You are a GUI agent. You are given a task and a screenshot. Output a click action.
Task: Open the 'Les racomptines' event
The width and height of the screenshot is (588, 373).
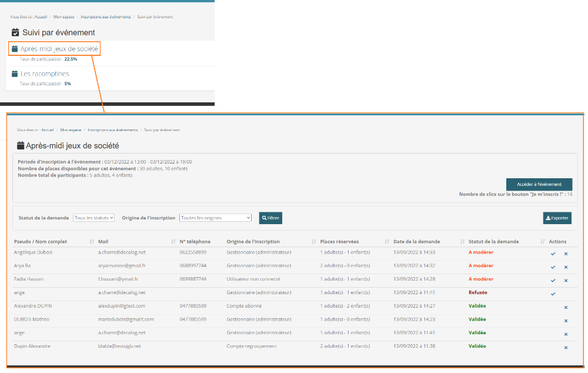click(45, 74)
